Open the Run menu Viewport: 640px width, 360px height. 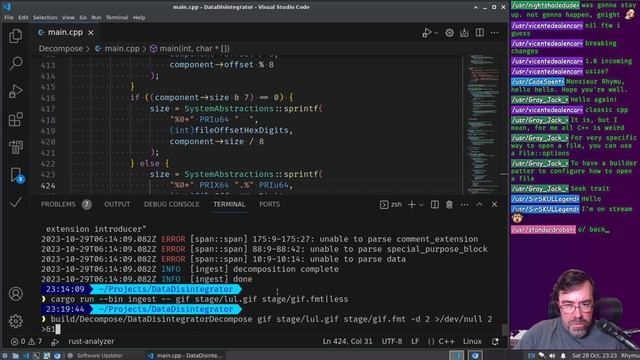tap(96, 18)
